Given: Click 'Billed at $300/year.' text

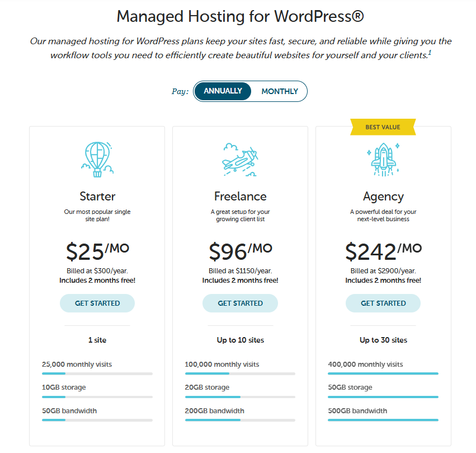Looking at the screenshot, I should (97, 270).
